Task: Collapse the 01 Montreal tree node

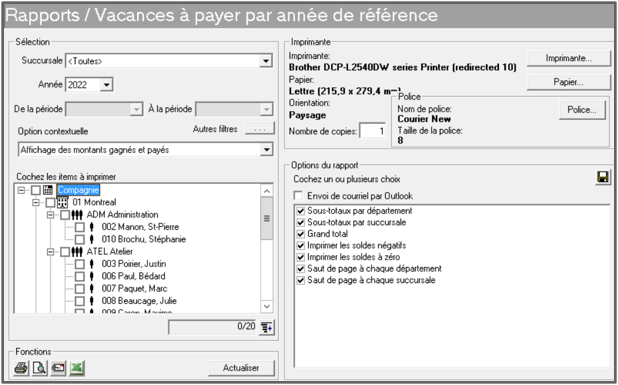Action: 36,203
